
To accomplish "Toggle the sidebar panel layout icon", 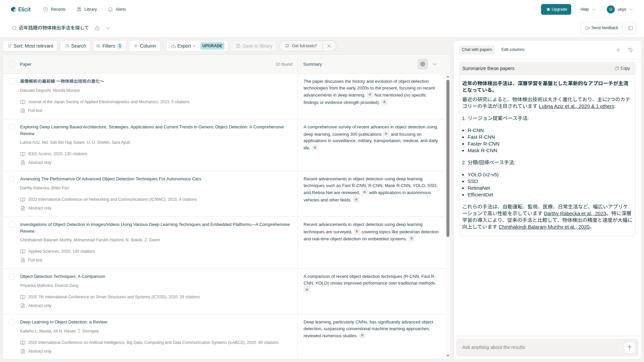I will point(630,28).
